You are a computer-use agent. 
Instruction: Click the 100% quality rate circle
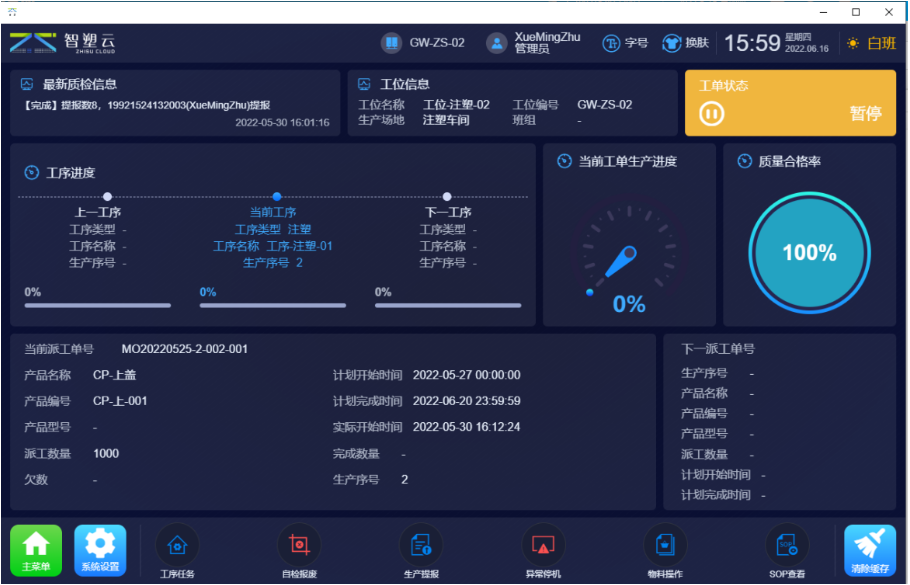pyautogui.click(x=809, y=253)
